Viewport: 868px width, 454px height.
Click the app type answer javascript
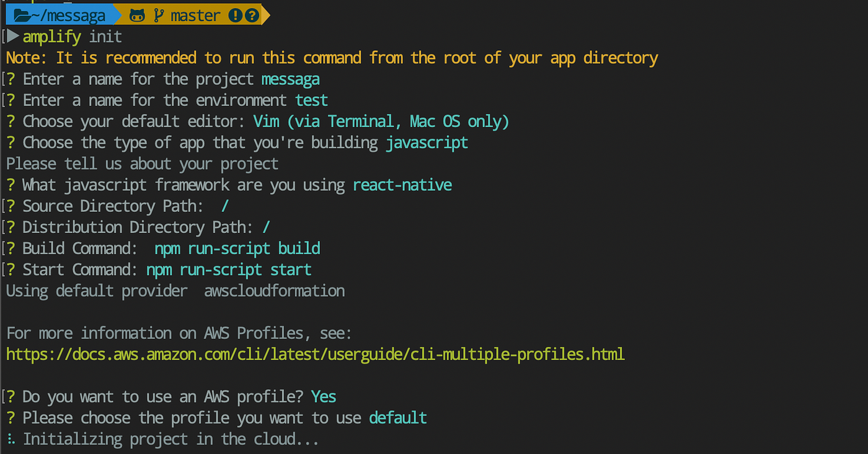[x=427, y=142]
